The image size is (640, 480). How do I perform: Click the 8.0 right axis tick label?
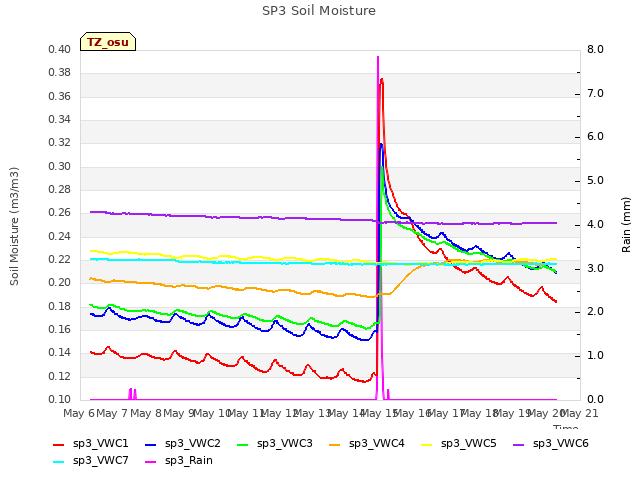595,50
